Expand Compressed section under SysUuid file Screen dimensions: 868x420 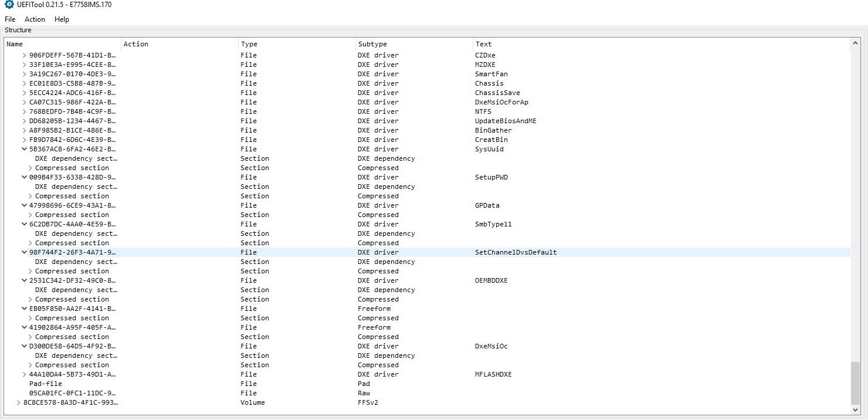[x=30, y=168]
